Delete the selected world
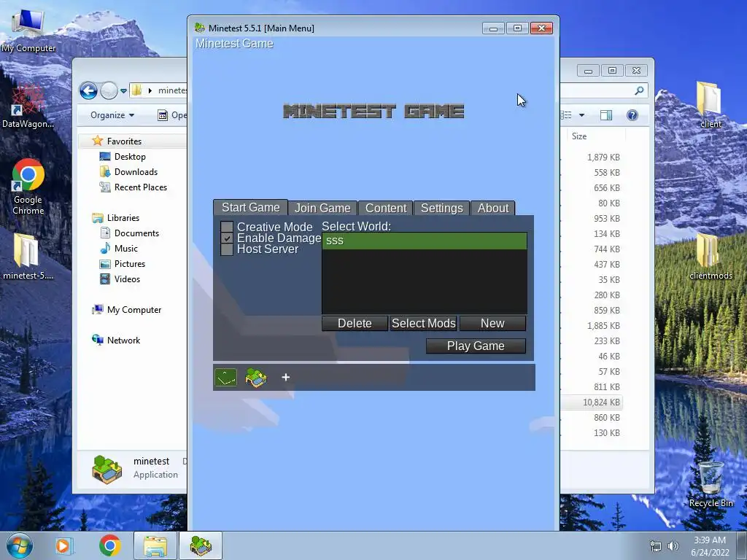 coord(355,323)
